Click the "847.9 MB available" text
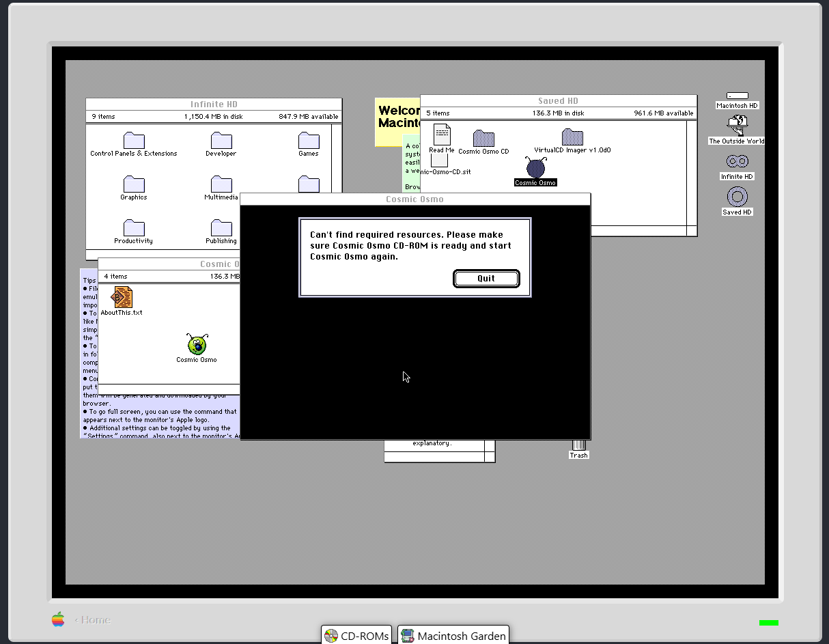 tap(309, 117)
